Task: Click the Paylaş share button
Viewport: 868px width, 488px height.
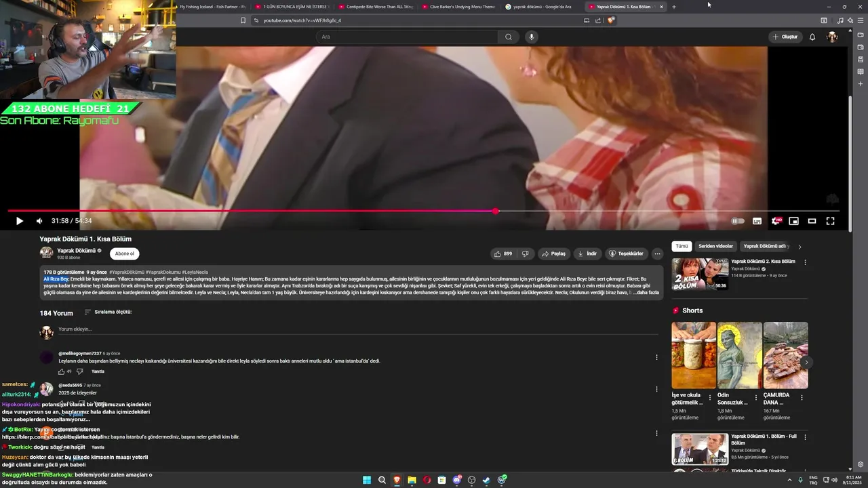Action: tap(553, 253)
